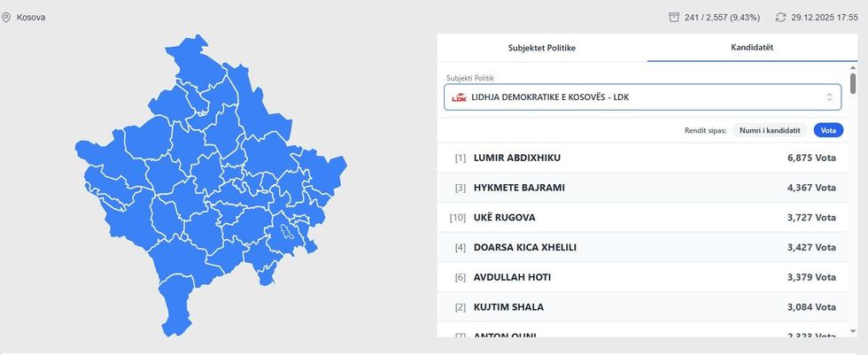The height and width of the screenshot is (355, 868).
Task: Click the scrollbar up arrow
Action: [853, 67]
